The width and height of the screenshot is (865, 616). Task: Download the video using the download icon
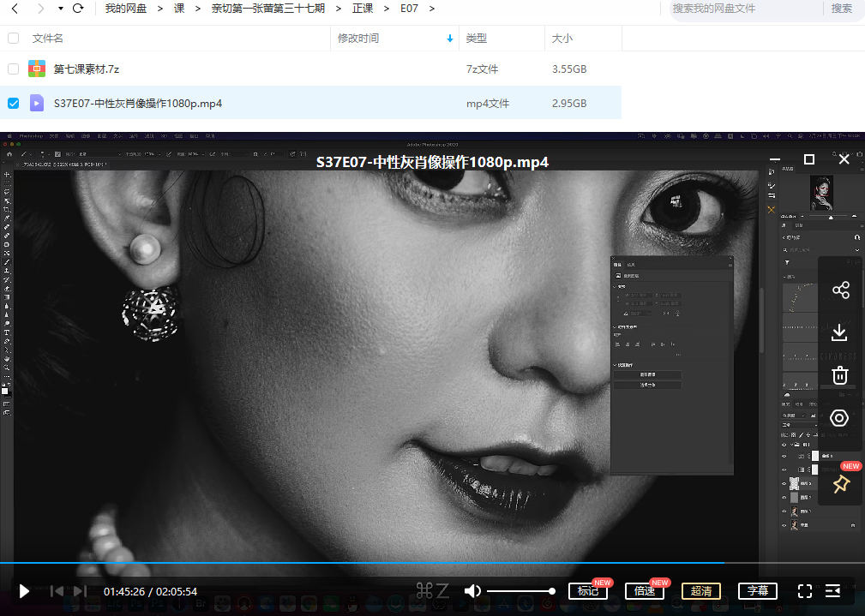tap(840, 332)
